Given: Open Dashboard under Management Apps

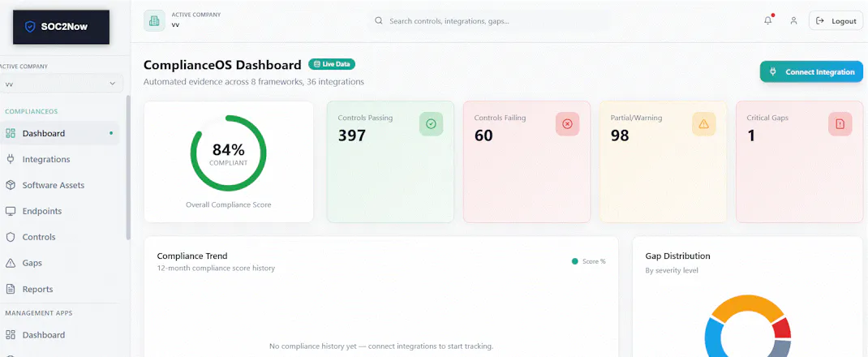Looking at the screenshot, I should [x=60, y=335].
